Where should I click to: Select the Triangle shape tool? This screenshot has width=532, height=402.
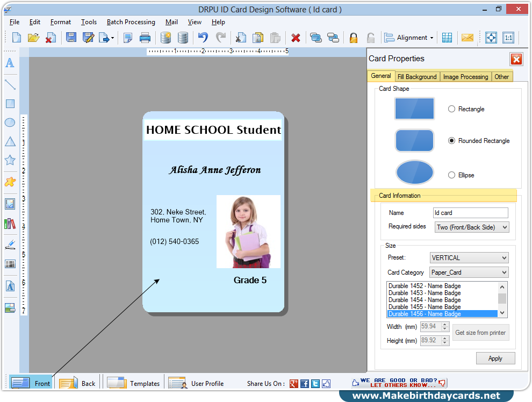tap(10, 141)
